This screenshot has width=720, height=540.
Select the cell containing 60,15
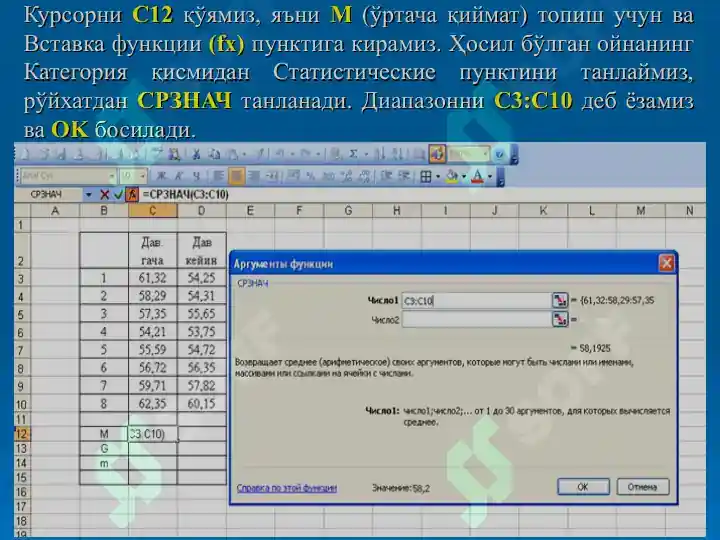(x=202, y=404)
